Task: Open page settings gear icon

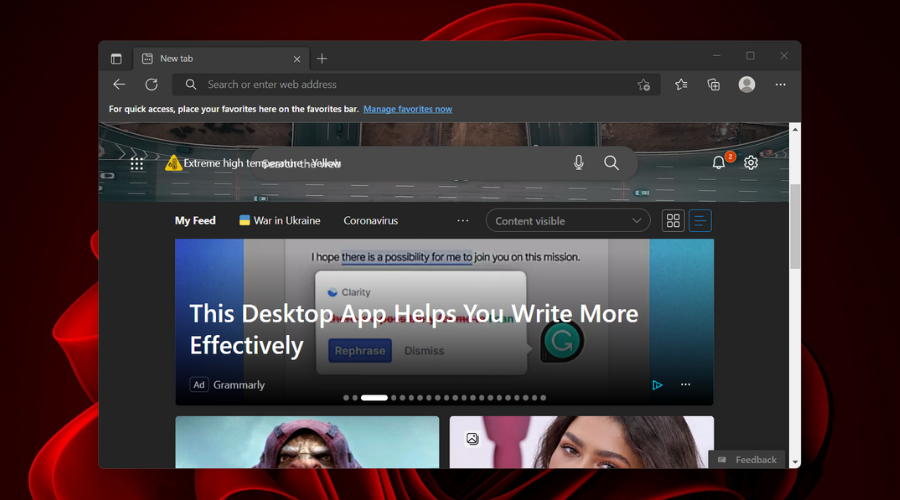Action: pyautogui.click(x=751, y=163)
